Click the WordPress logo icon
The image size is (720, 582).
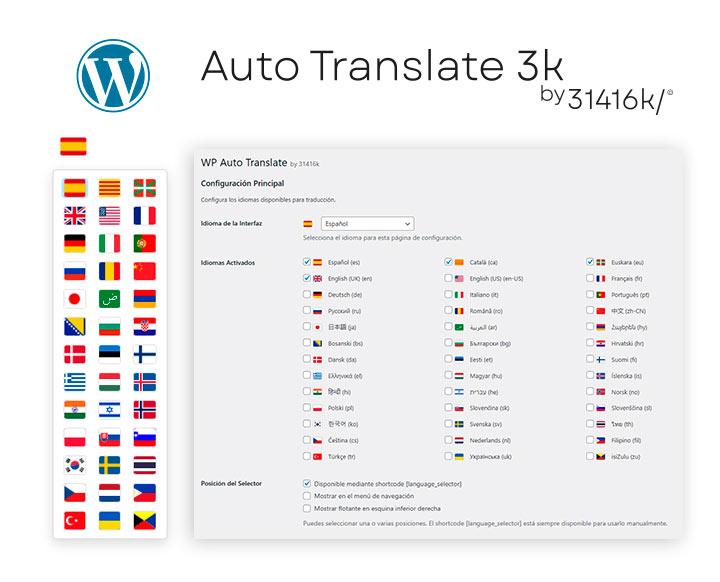point(112,74)
